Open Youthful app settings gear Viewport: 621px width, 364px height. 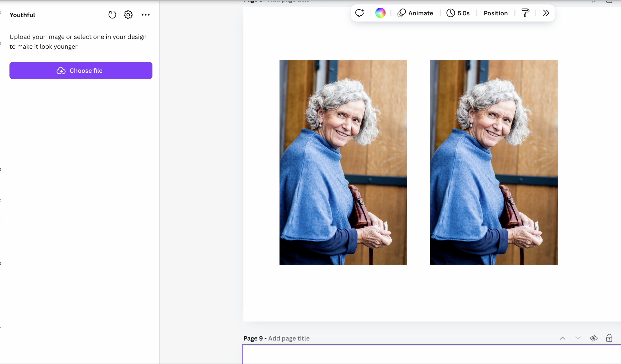(128, 15)
